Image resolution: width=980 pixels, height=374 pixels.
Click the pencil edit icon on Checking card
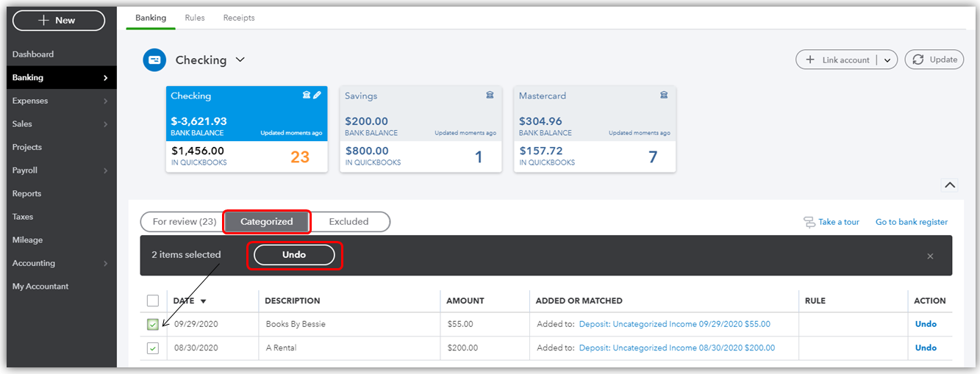(x=318, y=96)
